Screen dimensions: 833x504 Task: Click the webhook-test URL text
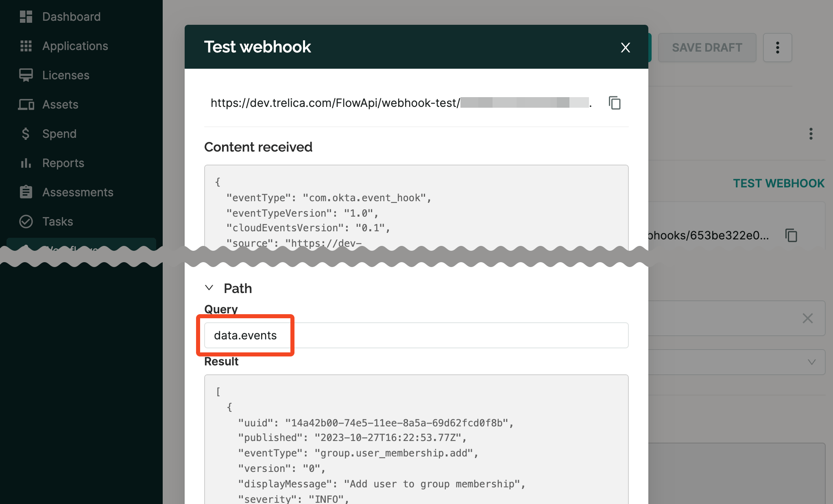401,103
